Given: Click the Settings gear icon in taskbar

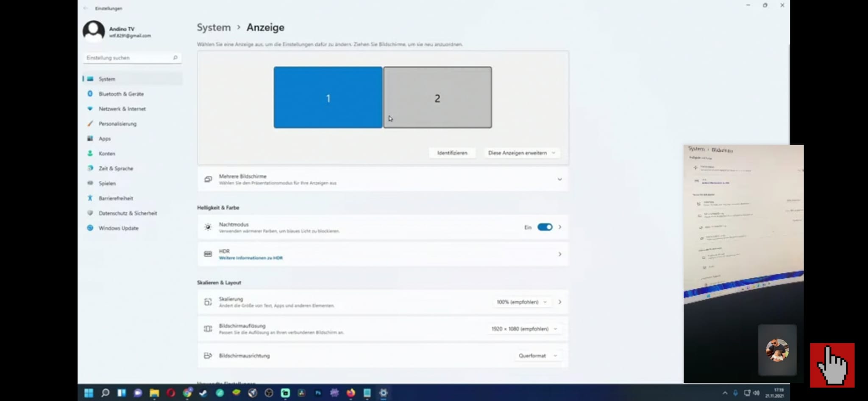Looking at the screenshot, I should [383, 393].
